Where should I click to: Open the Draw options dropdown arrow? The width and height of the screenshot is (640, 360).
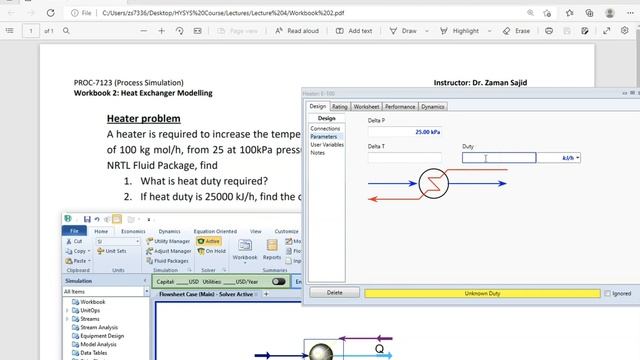pos(427,31)
